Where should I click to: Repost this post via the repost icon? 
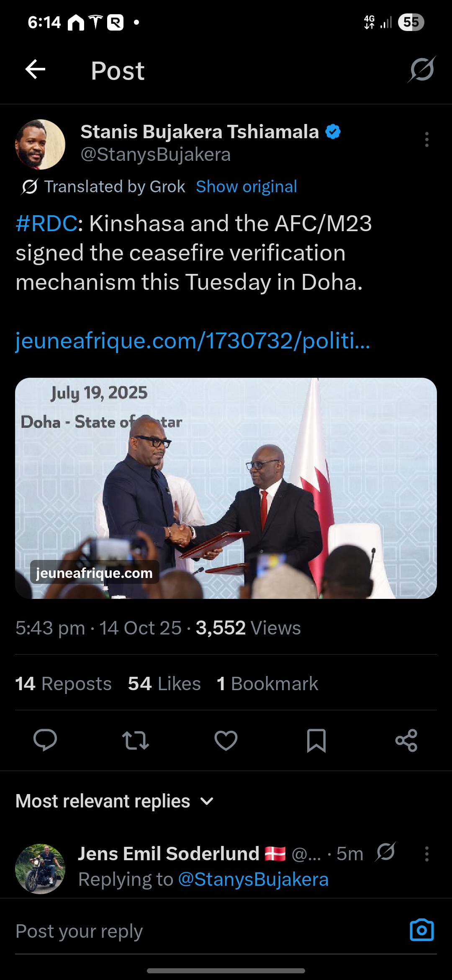pos(135,740)
